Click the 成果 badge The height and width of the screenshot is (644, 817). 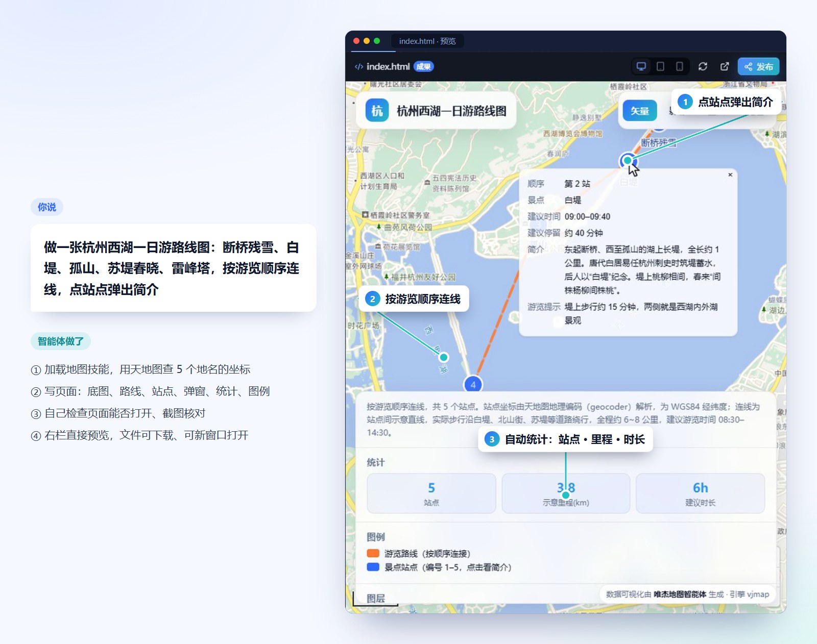423,66
